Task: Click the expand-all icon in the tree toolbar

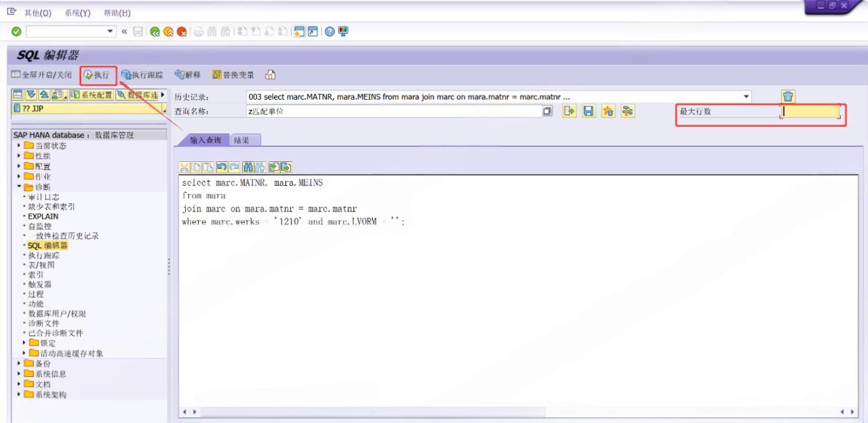Action: (x=31, y=95)
